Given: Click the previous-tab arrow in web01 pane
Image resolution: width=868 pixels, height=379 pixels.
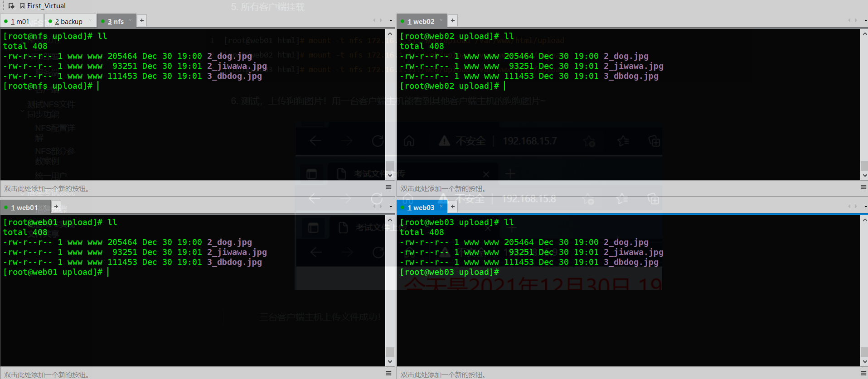Looking at the screenshot, I should coord(374,206).
